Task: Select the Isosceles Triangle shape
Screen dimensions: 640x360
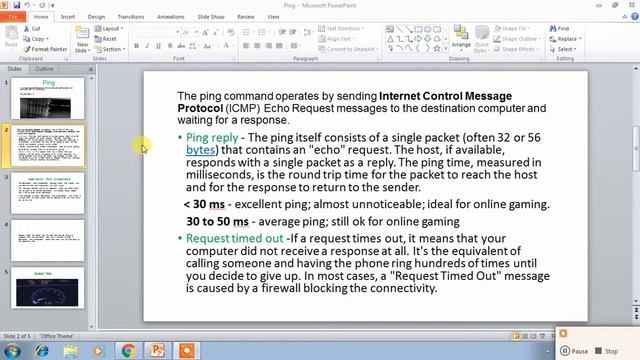Action: (390, 39)
